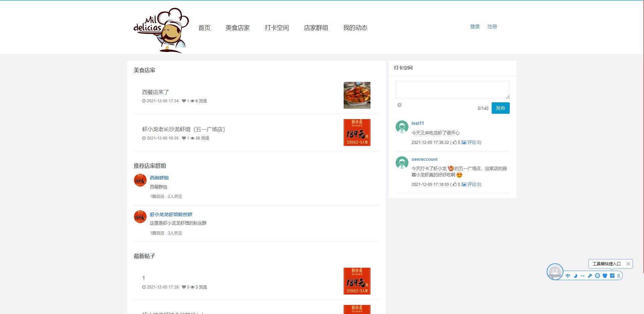The height and width of the screenshot is (314, 644).
Task: Toggle full/half-width punctuation mode
Action: tap(583, 276)
